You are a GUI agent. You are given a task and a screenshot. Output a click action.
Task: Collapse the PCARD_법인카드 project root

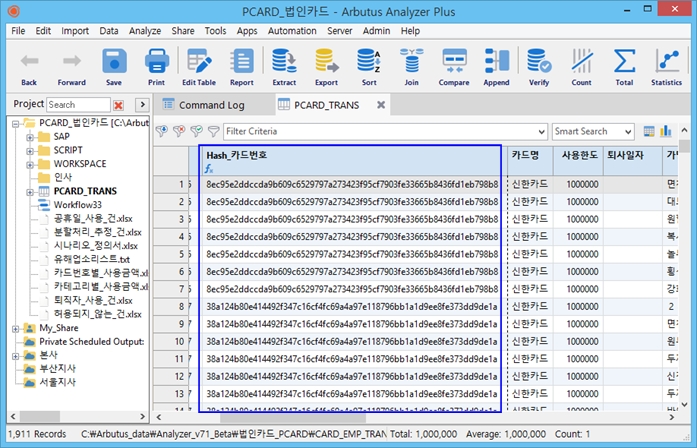(x=16, y=124)
